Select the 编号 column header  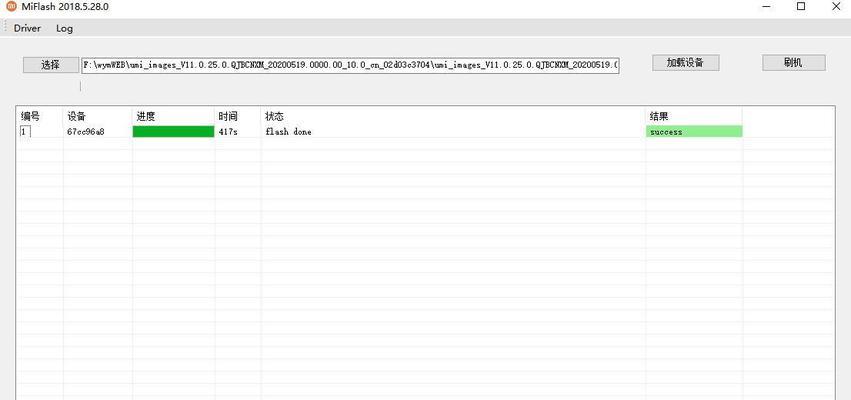pyautogui.click(x=40, y=116)
